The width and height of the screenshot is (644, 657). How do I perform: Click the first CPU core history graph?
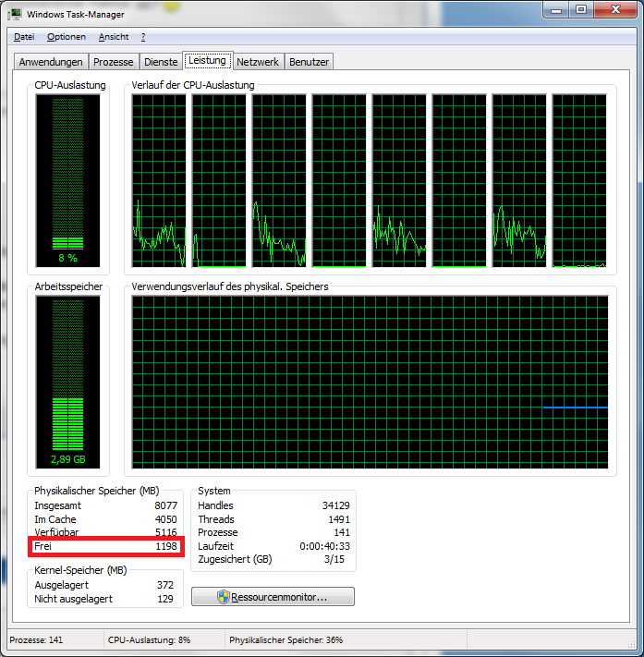pos(159,180)
